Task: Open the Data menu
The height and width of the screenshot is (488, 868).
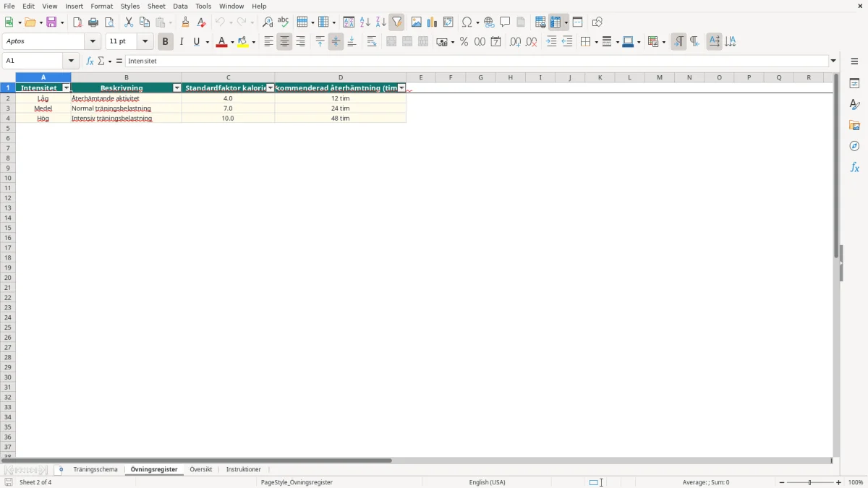Action: (180, 7)
